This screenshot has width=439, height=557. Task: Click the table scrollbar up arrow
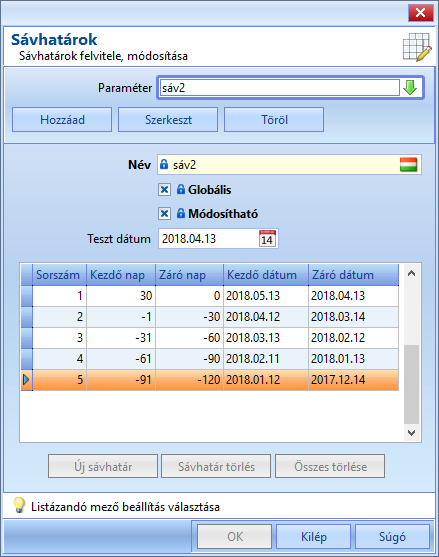pyautogui.click(x=412, y=273)
